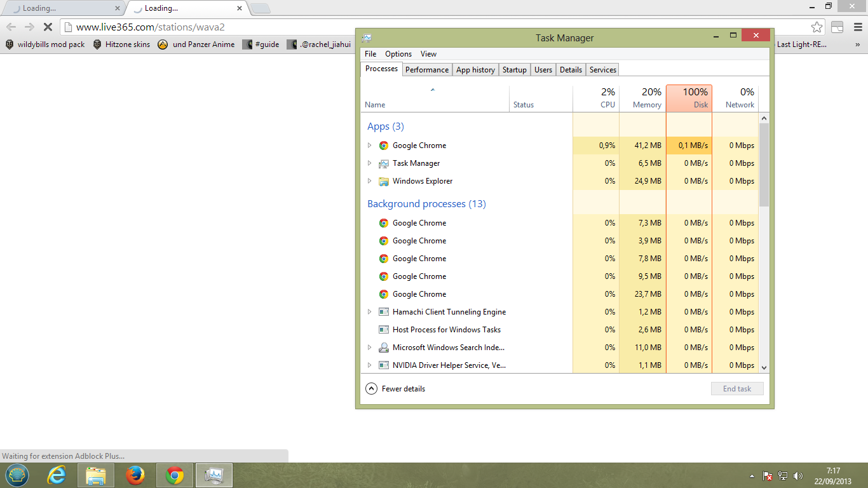868x488 pixels.
Task: Click the Start orb button
Action: click(x=17, y=475)
